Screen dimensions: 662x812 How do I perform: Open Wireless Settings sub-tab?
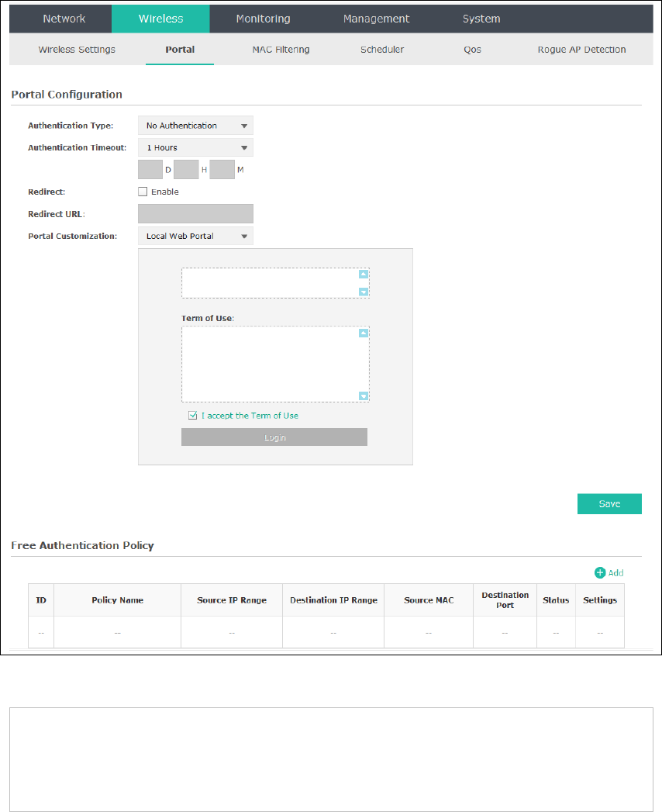point(77,49)
